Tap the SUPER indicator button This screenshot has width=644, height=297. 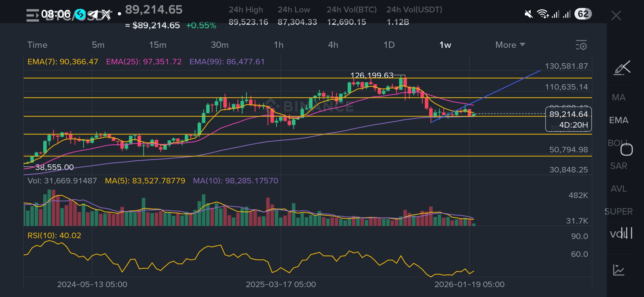click(x=618, y=211)
